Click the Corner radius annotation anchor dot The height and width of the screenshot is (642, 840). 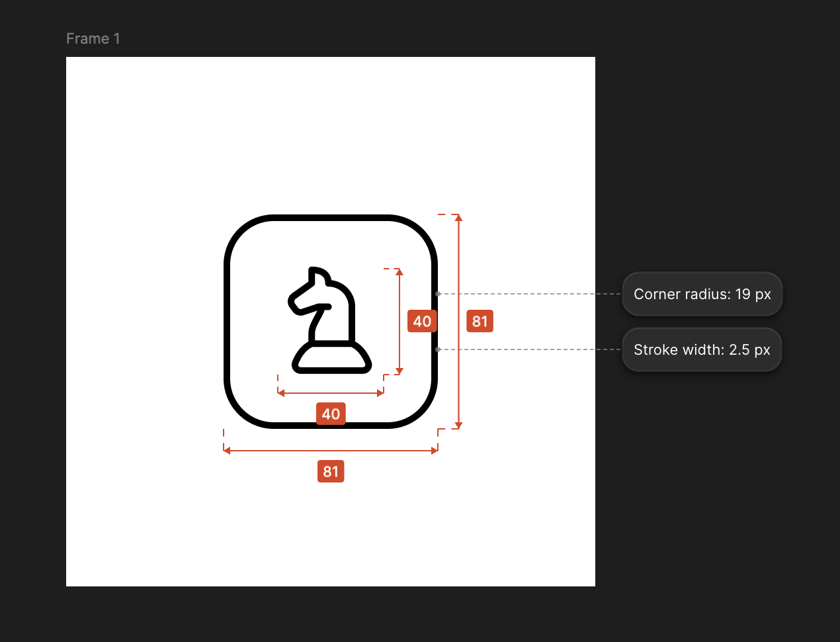pyautogui.click(x=438, y=294)
